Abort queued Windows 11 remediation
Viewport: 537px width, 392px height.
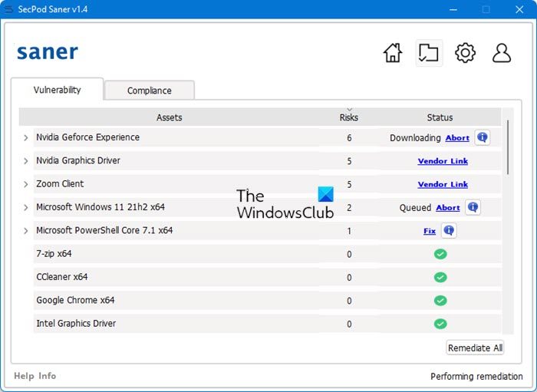click(x=447, y=208)
